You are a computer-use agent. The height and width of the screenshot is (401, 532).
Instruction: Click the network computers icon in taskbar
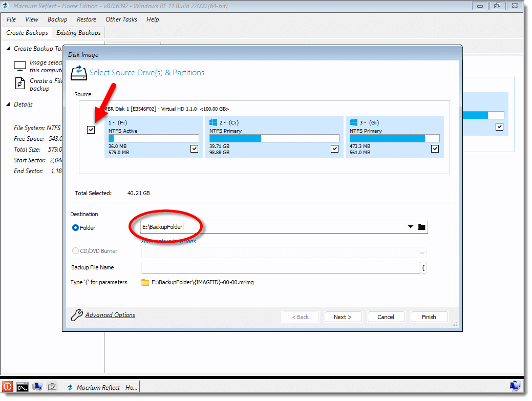[37, 387]
